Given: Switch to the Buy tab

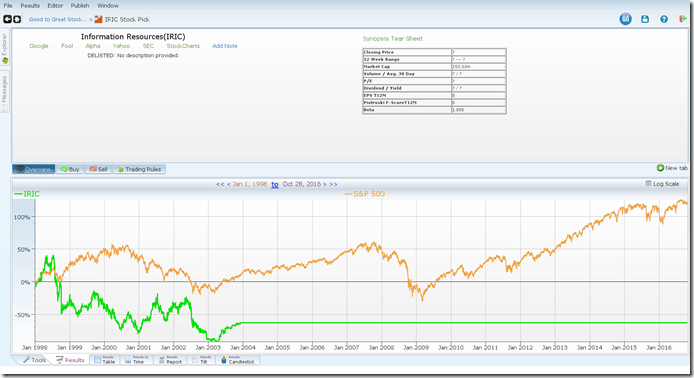Looking at the screenshot, I should point(70,169).
